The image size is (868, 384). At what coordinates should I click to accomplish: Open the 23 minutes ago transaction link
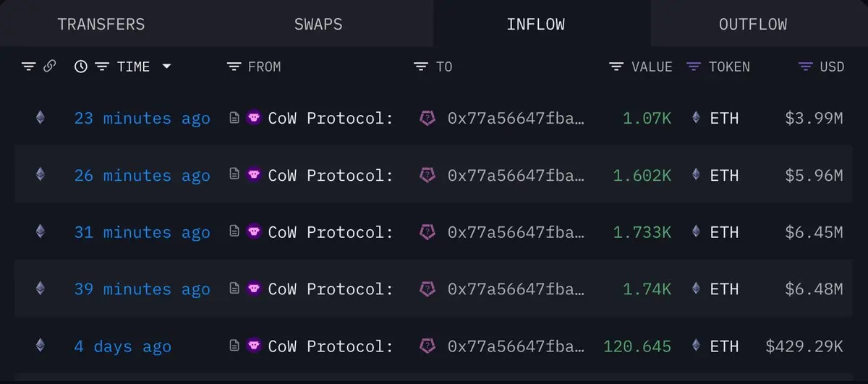(142, 118)
